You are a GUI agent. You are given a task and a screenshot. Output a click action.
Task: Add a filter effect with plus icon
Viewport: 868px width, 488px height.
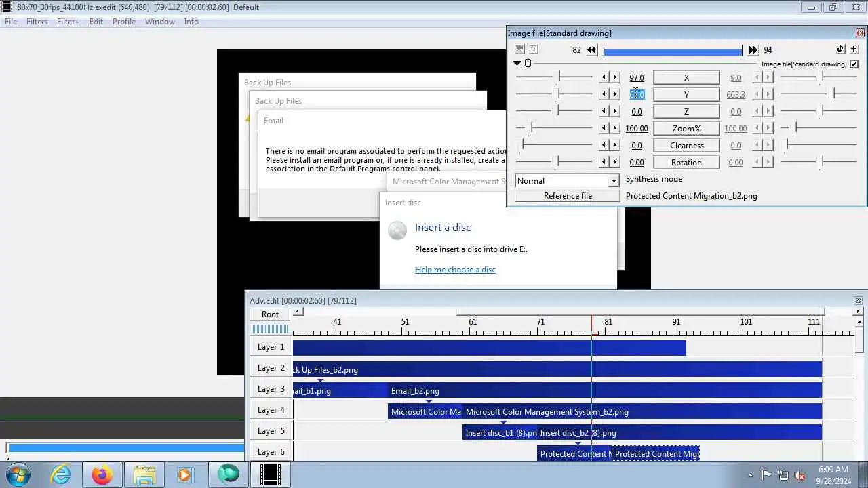pyautogui.click(x=854, y=49)
